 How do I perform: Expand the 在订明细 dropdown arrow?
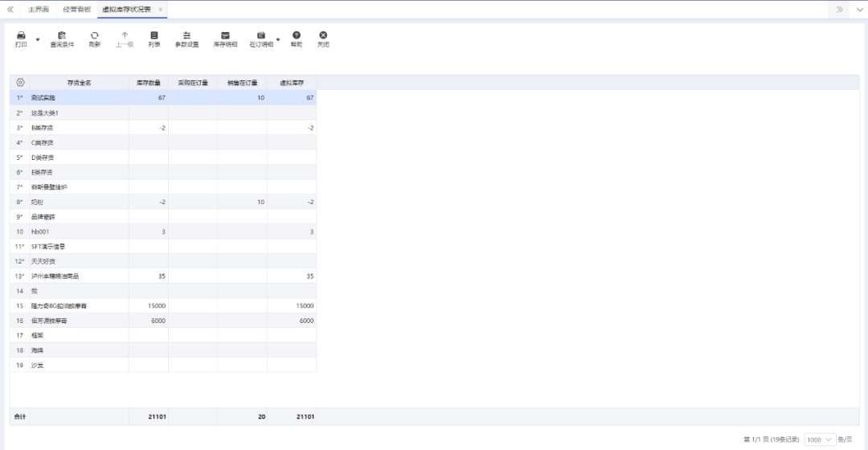[278, 39]
